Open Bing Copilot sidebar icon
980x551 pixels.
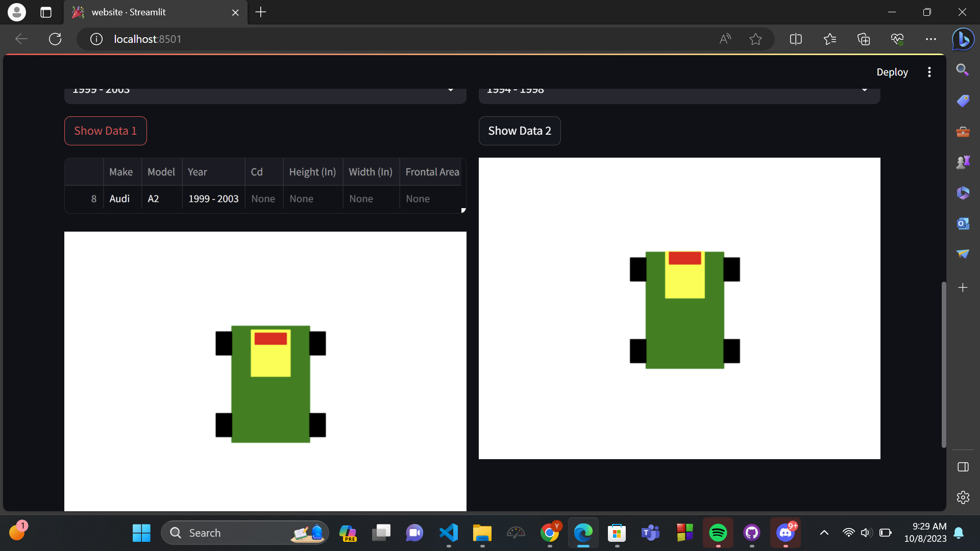click(963, 39)
